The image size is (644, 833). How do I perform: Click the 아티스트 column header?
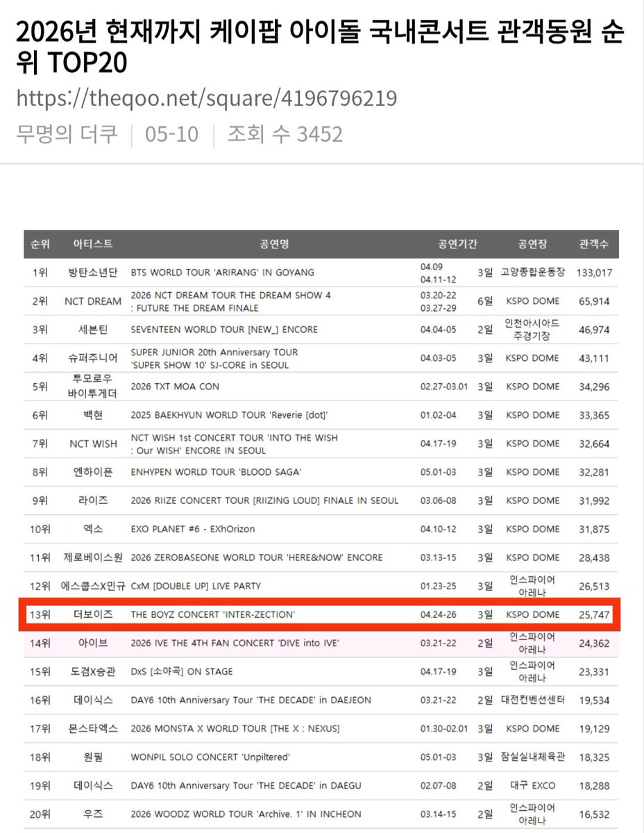tap(93, 244)
